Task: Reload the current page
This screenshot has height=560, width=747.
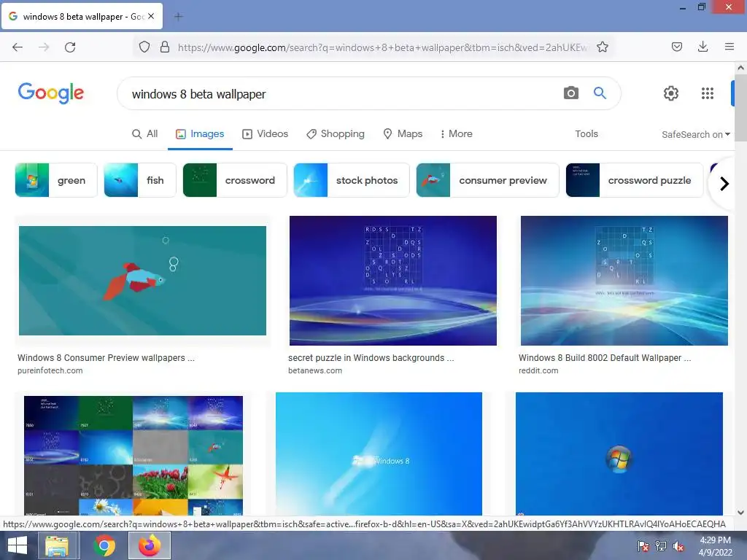Action: pyautogui.click(x=70, y=47)
